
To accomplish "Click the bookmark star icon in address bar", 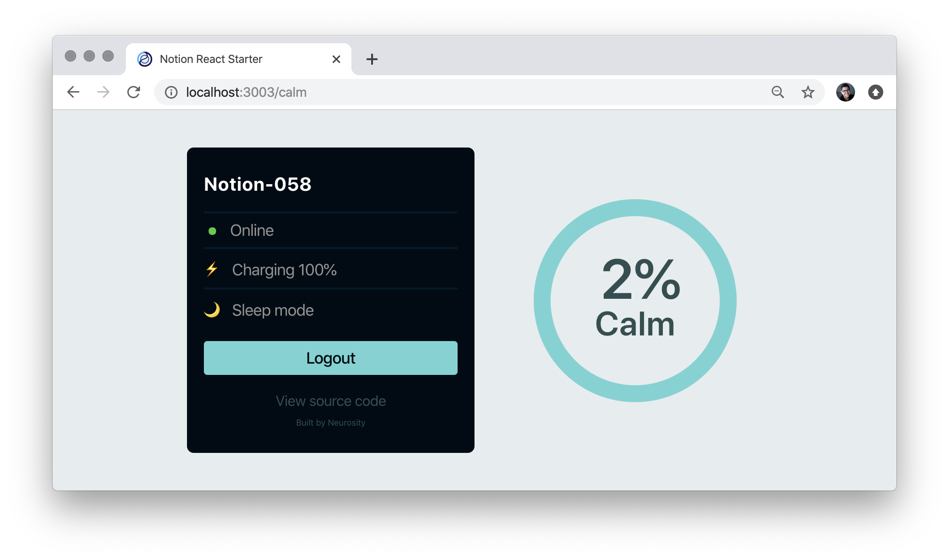I will point(805,92).
